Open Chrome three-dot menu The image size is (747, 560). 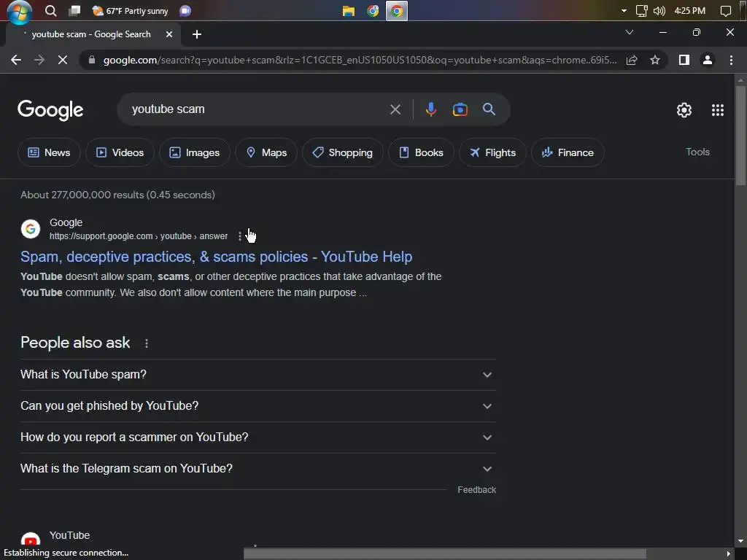(x=731, y=60)
